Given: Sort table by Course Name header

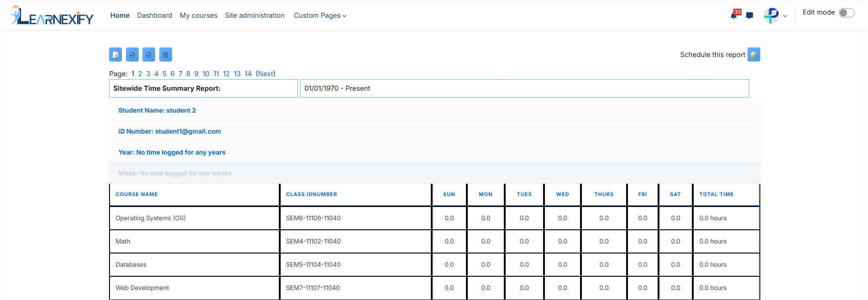Looking at the screenshot, I should [x=136, y=194].
